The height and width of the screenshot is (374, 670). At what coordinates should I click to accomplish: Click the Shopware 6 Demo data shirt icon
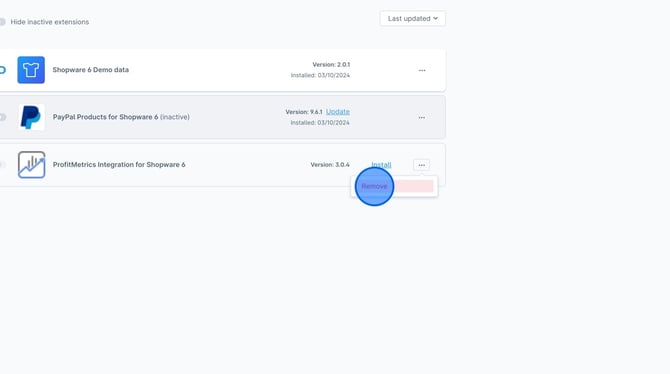(31, 70)
